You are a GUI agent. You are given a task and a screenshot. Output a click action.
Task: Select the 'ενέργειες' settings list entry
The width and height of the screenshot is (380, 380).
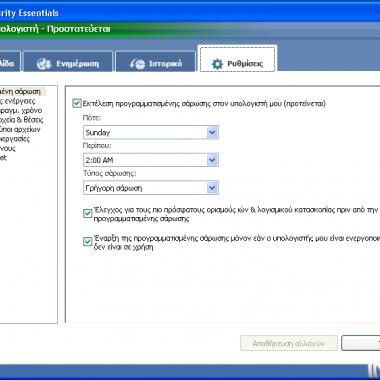tap(17, 101)
